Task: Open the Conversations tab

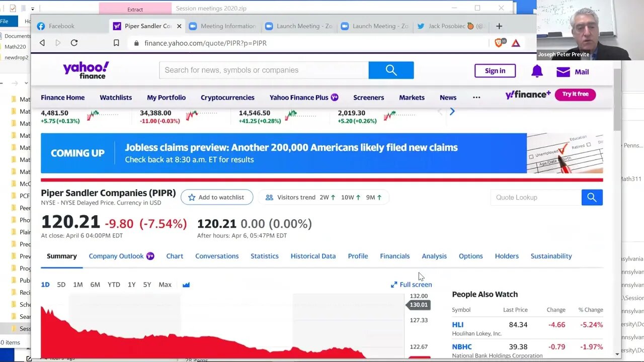Action: click(217, 256)
